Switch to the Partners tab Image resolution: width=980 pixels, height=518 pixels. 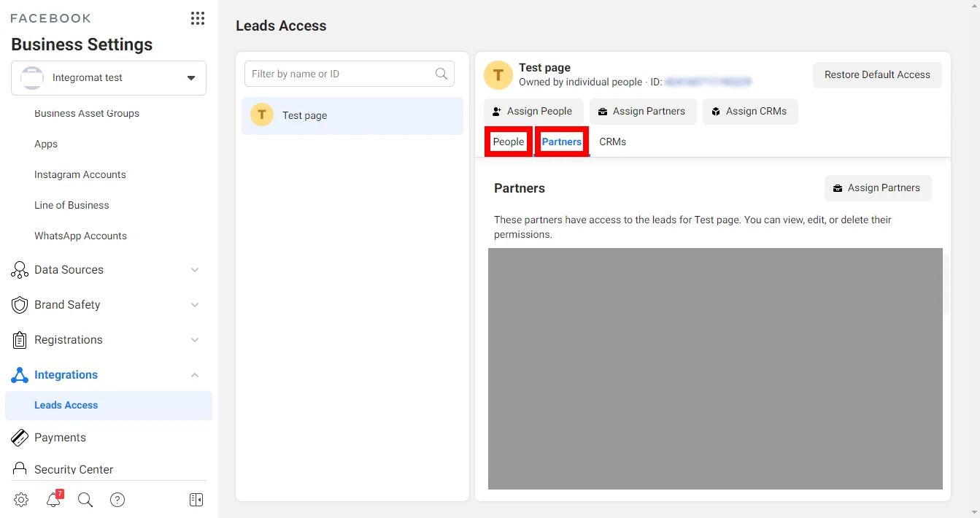[562, 142]
